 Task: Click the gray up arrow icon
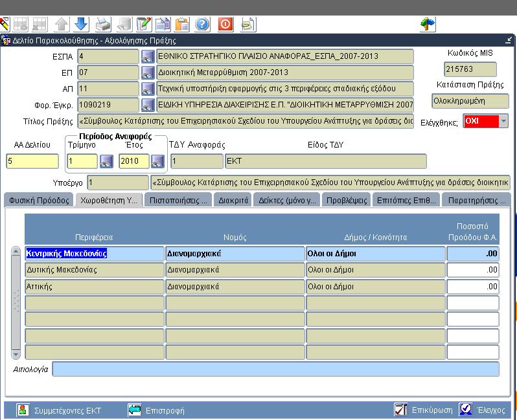coord(62,25)
